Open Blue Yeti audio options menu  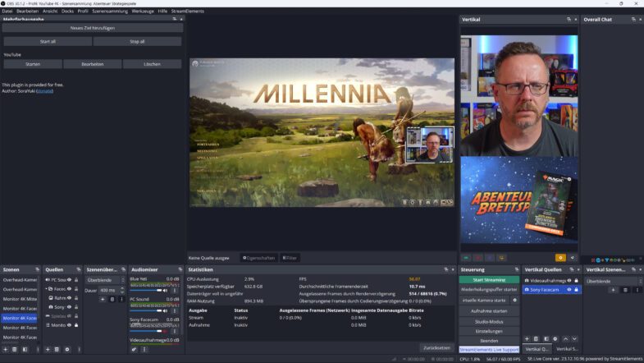pyautogui.click(x=174, y=290)
